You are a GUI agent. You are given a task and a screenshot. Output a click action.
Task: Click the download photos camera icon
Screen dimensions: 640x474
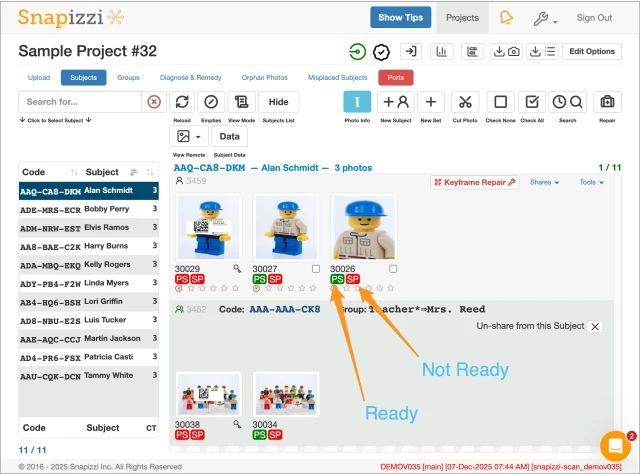pos(506,51)
